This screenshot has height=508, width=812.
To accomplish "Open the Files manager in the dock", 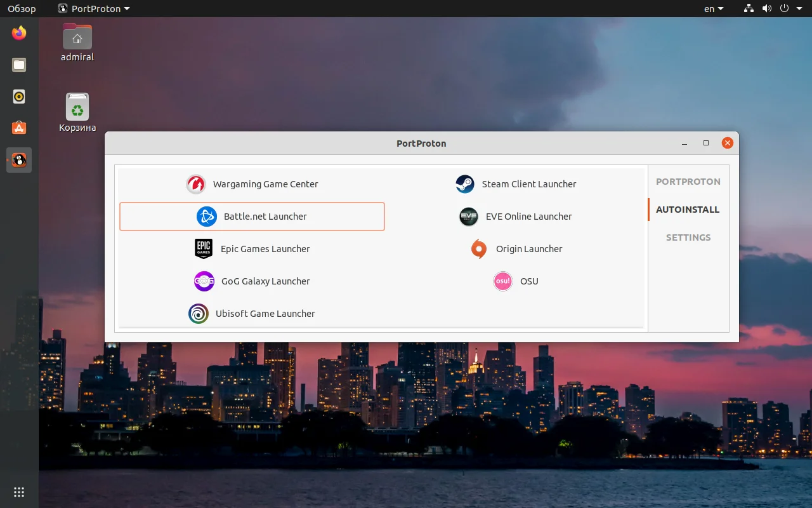I will pyautogui.click(x=19, y=65).
